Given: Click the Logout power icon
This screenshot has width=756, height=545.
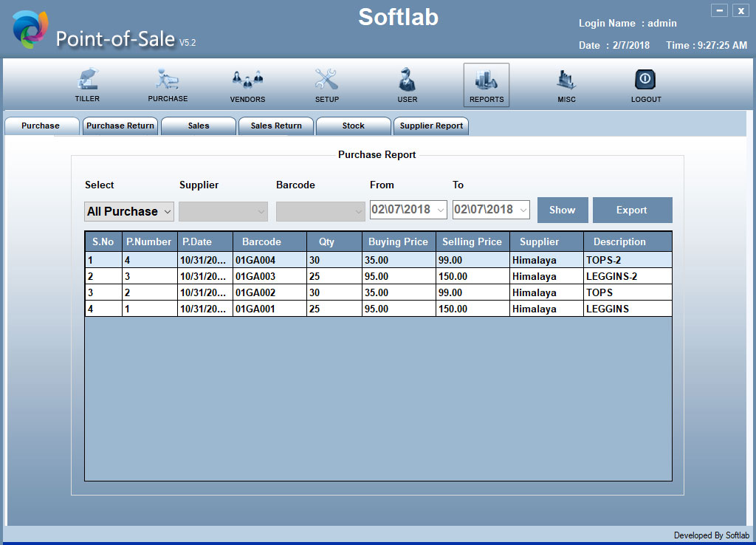Looking at the screenshot, I should 646,80.
